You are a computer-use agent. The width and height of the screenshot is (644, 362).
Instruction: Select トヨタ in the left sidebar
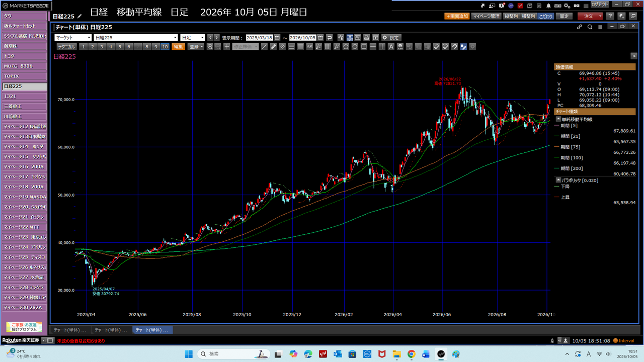pyautogui.click(x=25, y=56)
